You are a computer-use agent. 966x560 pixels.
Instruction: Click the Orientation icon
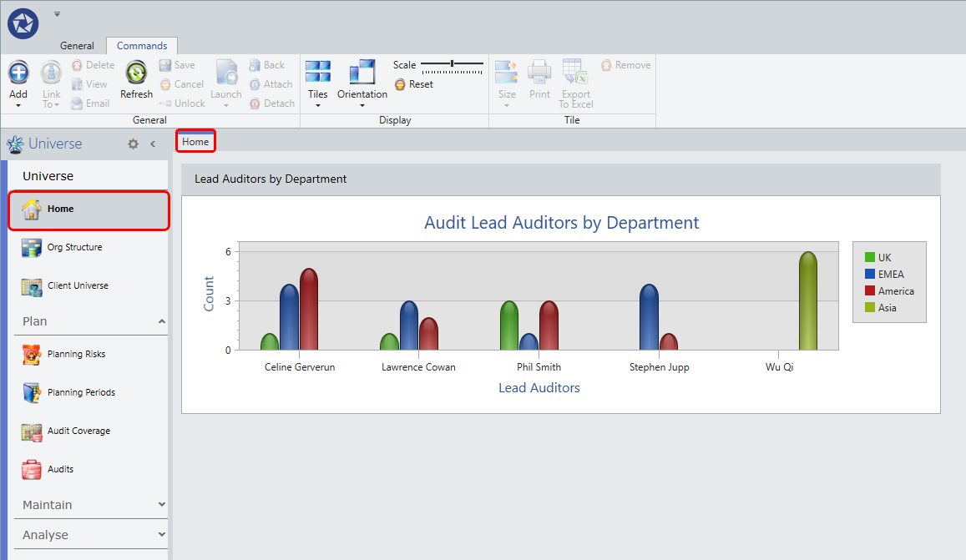click(362, 72)
